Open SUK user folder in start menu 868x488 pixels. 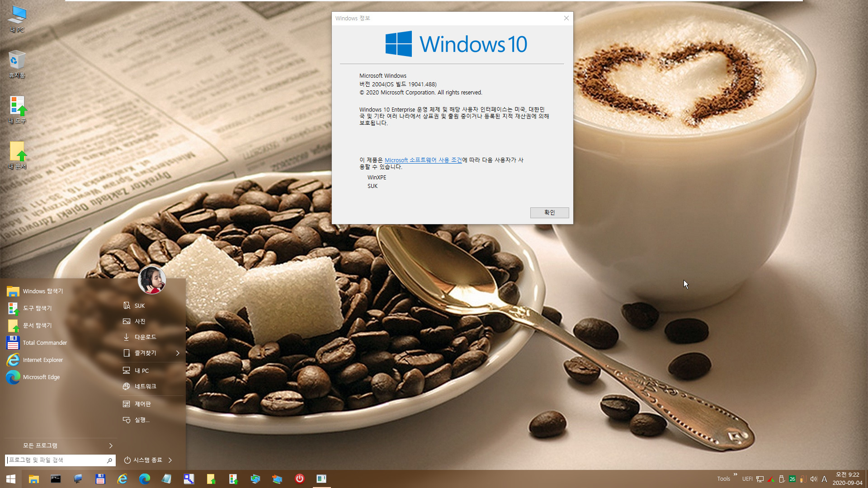pos(151,306)
